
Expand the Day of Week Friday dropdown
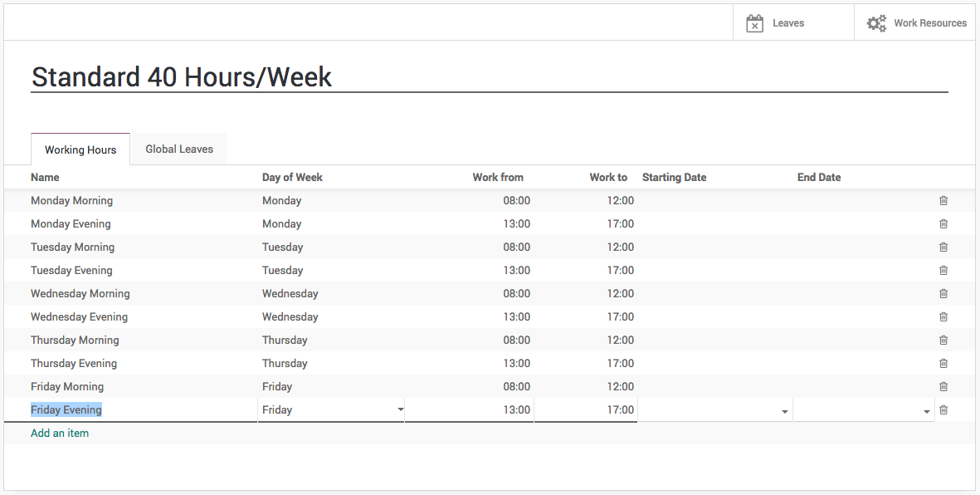(x=401, y=410)
